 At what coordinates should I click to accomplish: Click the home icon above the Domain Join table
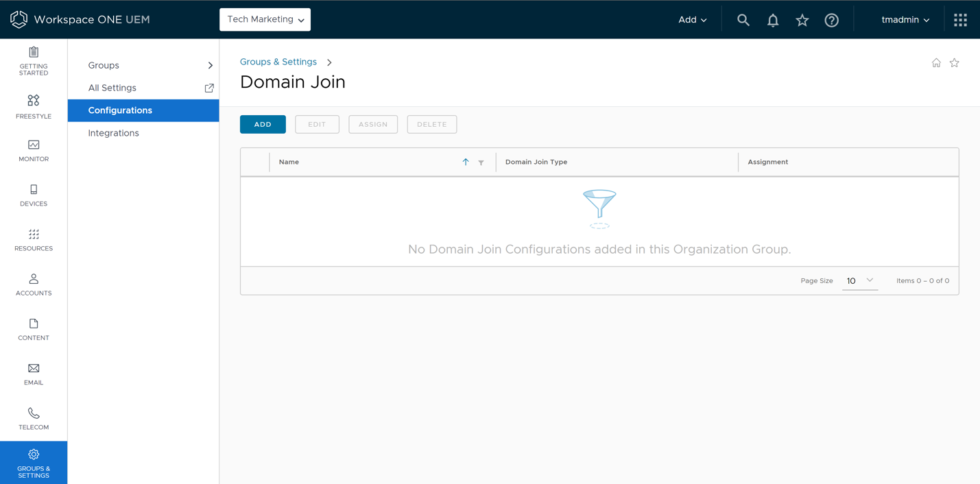pyautogui.click(x=935, y=62)
